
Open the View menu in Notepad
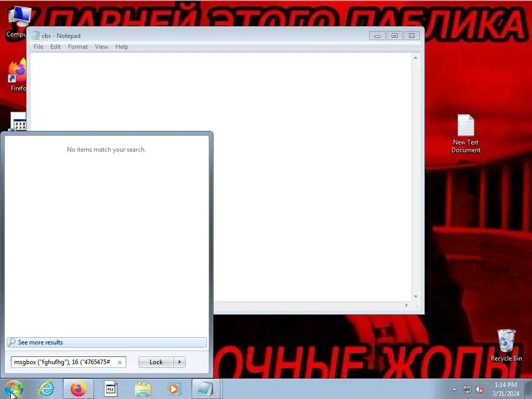point(101,47)
